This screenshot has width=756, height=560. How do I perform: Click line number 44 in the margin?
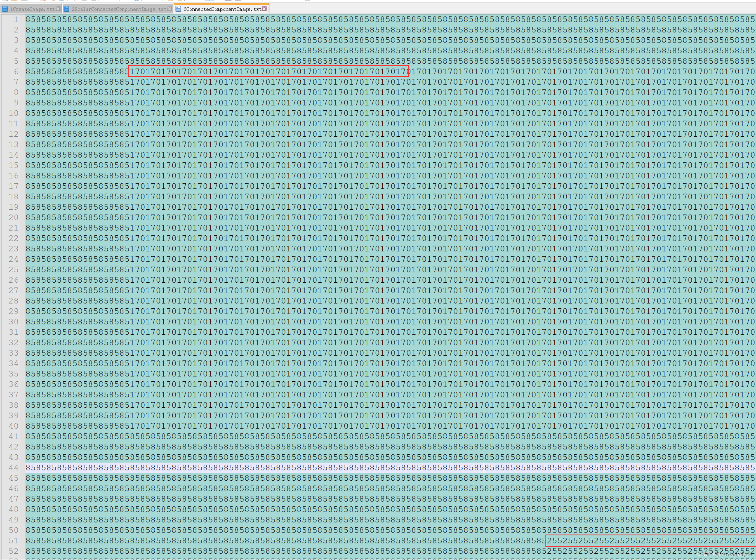point(14,468)
